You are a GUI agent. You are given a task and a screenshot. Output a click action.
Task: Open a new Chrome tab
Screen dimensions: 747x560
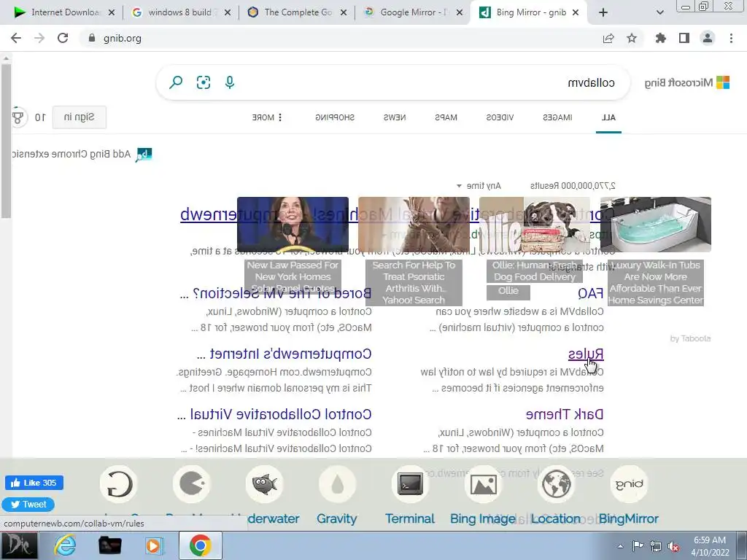click(x=603, y=12)
